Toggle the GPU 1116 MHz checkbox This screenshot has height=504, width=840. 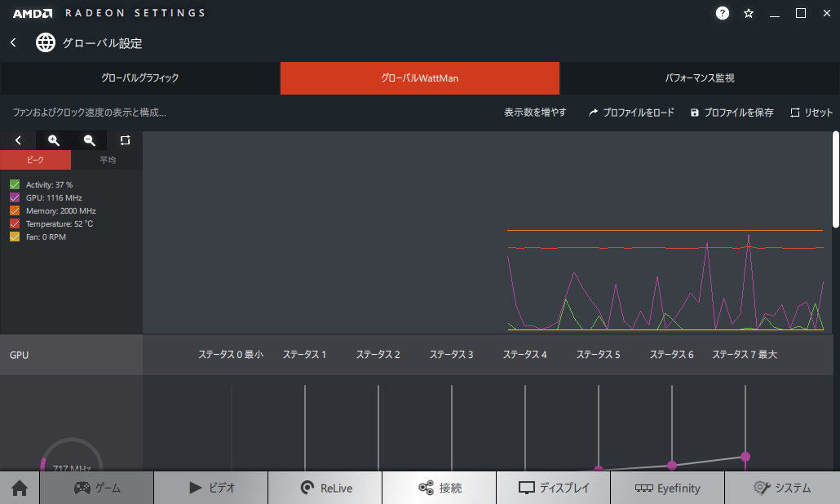tap(15, 197)
